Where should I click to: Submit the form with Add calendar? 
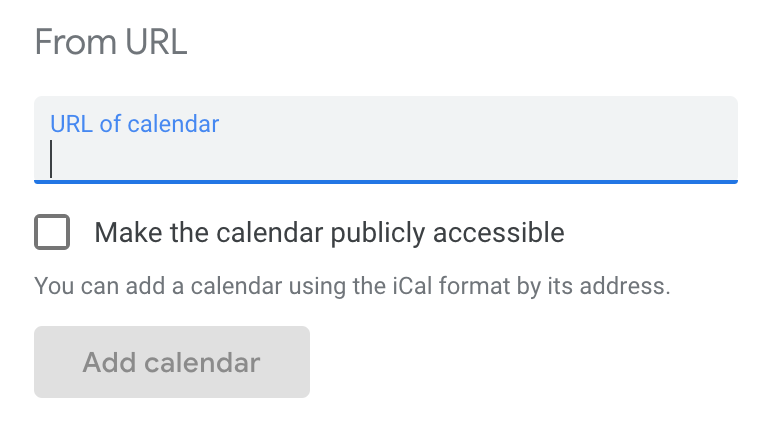[172, 362]
